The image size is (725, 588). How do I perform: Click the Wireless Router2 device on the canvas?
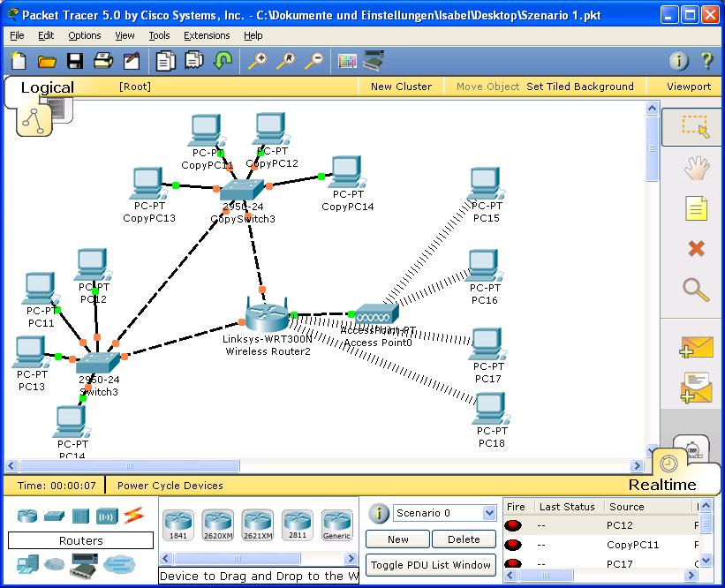point(268,314)
